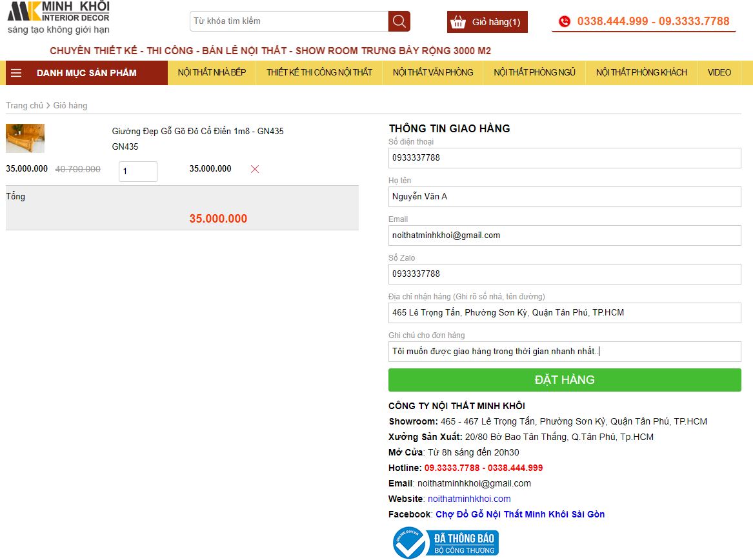Click the Trang chủ breadcrumb link
This screenshot has height=560, width=753.
[x=25, y=105]
